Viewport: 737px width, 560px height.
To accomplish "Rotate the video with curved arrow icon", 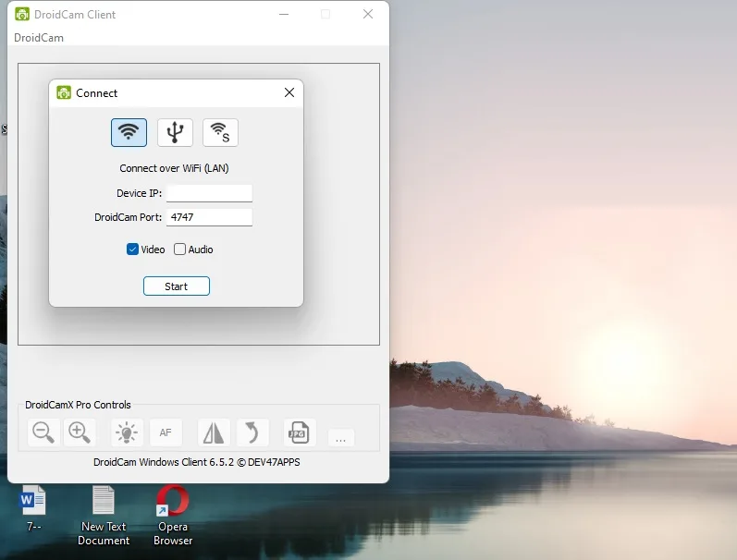I will point(252,432).
